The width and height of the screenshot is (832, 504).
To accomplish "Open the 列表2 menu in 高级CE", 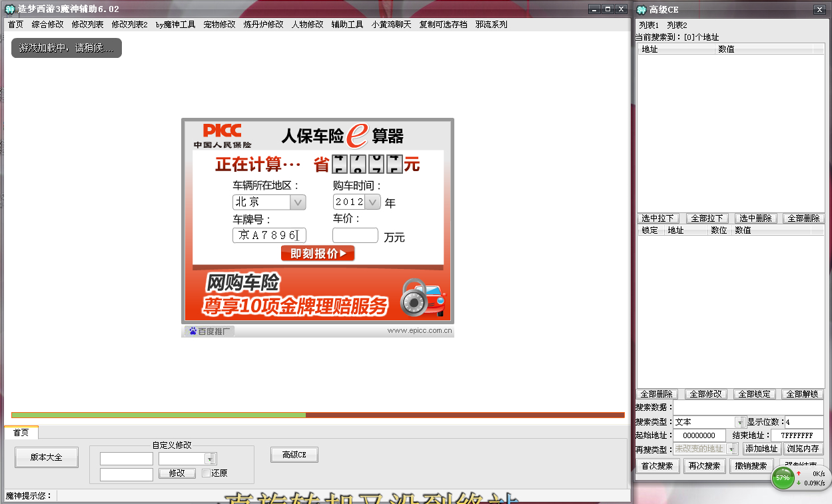I will click(677, 25).
